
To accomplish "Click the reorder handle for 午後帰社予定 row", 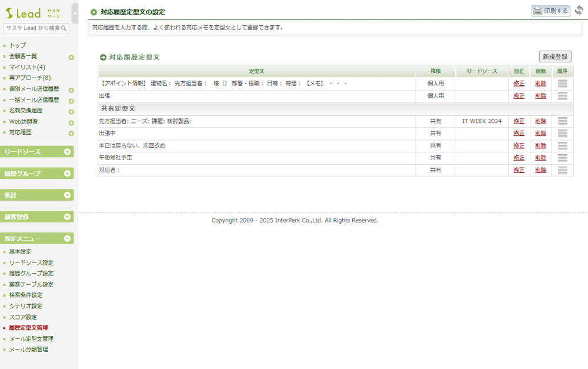I will click(562, 158).
